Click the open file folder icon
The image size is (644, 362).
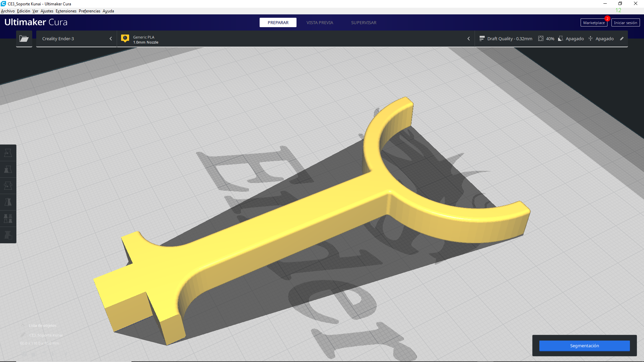pos(24,39)
